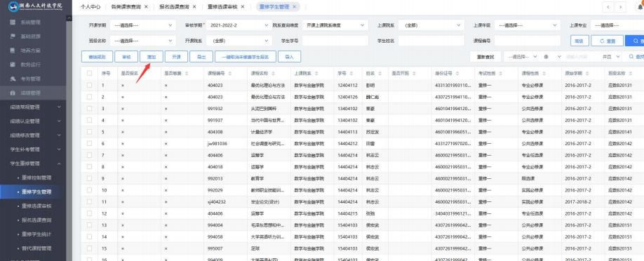The image size is (644, 261).
Task: Tick the select-all checkbox in table header
Action: pos(90,73)
